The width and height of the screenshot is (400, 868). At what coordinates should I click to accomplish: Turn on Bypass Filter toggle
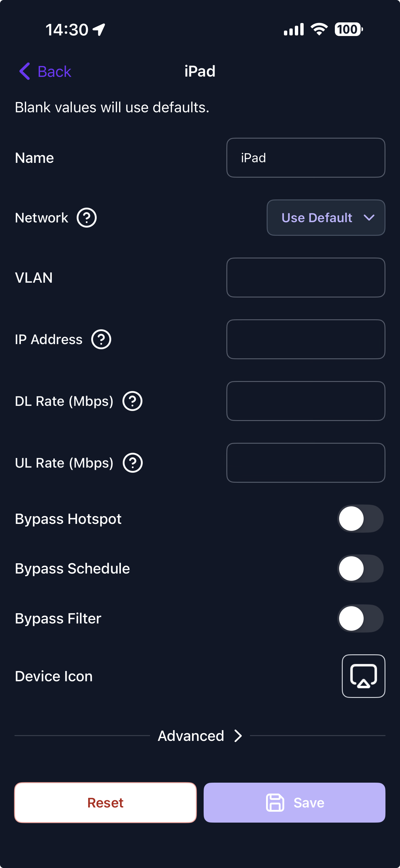click(x=360, y=618)
